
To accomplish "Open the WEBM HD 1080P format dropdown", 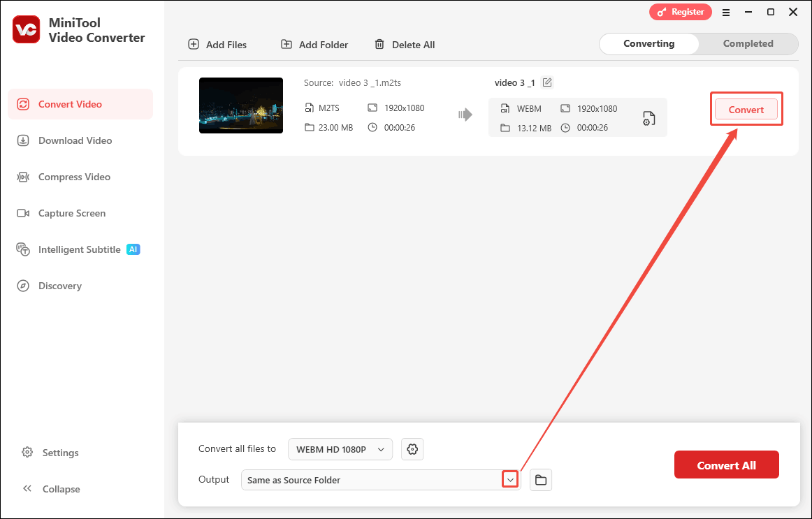I will (x=340, y=449).
